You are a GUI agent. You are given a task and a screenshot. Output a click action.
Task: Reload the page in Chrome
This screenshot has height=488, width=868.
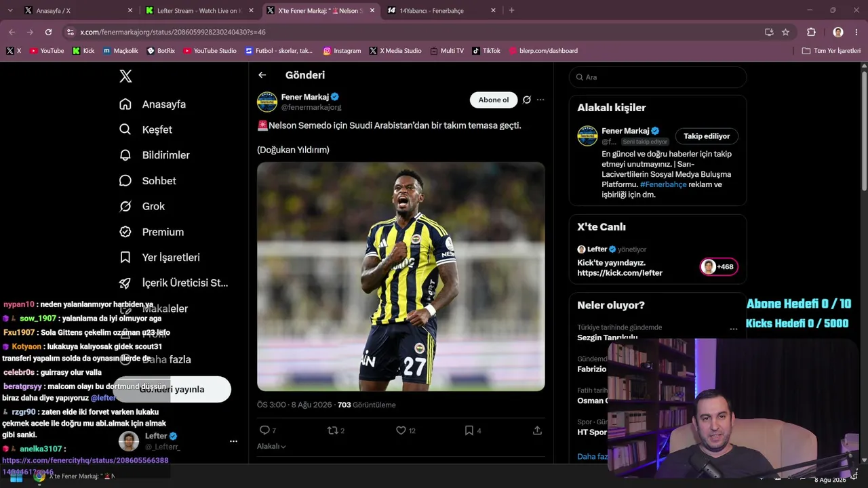click(48, 32)
